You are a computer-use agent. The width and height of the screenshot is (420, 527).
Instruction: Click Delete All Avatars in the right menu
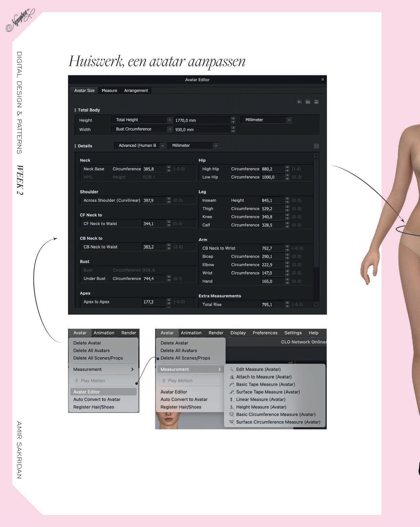179,351
